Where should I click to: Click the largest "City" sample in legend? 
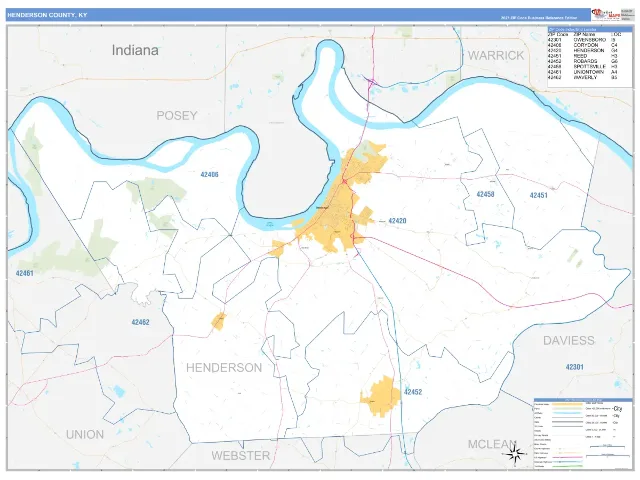click(618, 409)
